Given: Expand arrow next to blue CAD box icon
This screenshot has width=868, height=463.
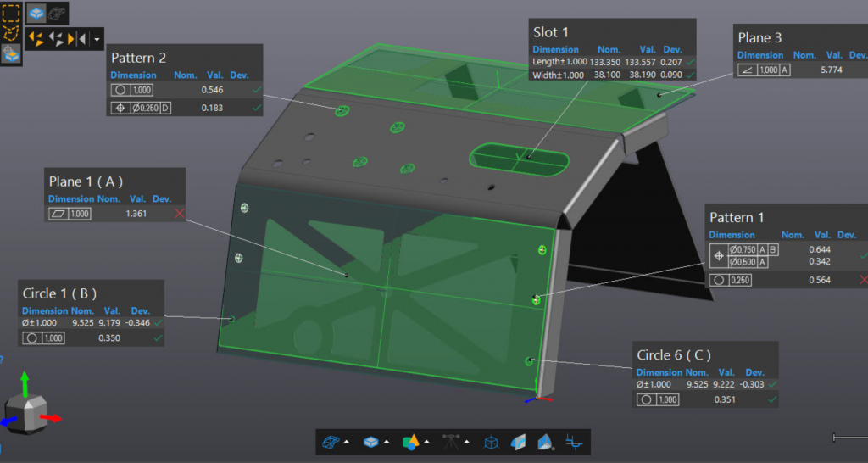Looking at the screenshot, I should (x=387, y=443).
